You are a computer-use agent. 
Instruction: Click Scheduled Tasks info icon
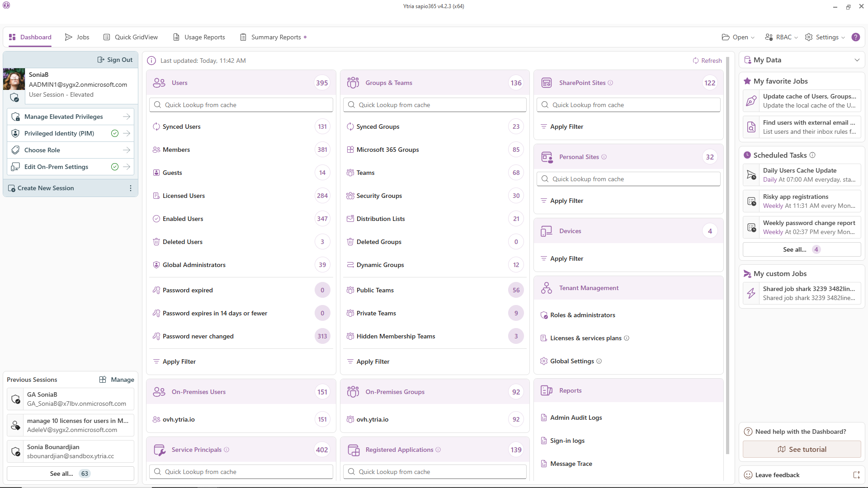tap(812, 155)
